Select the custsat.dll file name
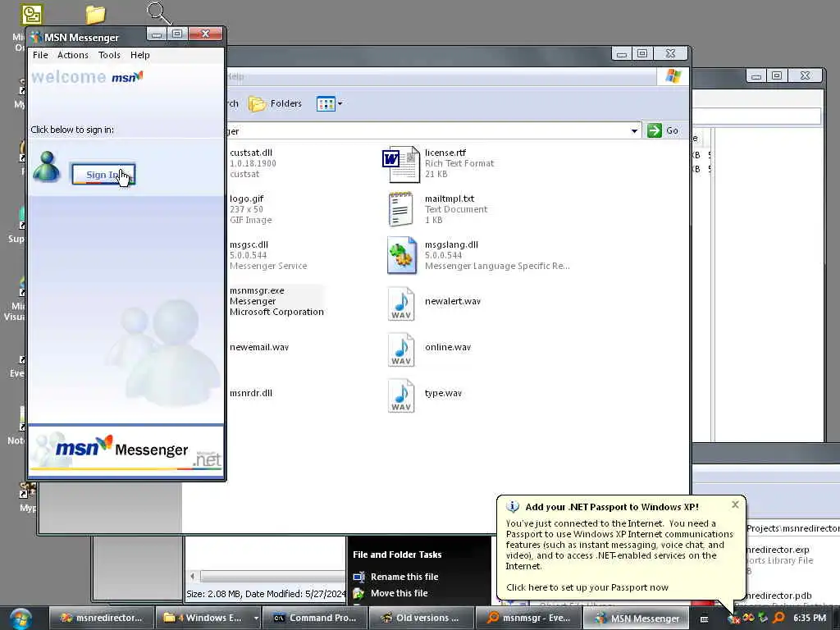840x630 pixels. [251, 153]
